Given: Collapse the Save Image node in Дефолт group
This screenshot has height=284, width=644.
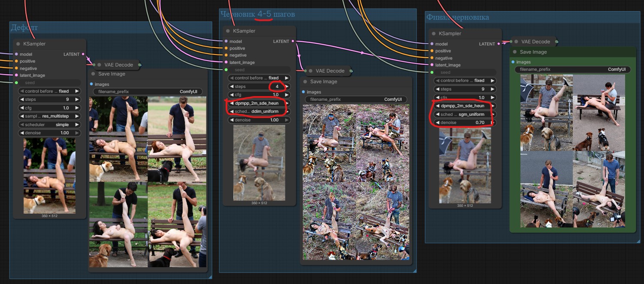Looking at the screenshot, I should tap(93, 74).
